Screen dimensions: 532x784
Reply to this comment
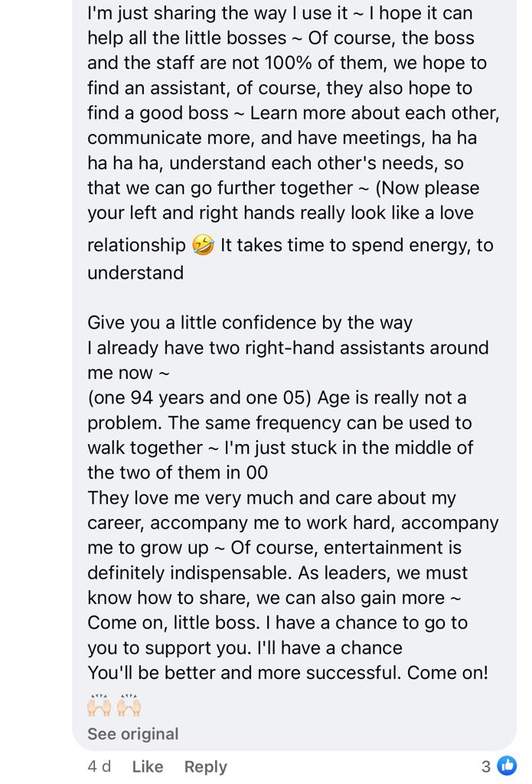pos(205,766)
